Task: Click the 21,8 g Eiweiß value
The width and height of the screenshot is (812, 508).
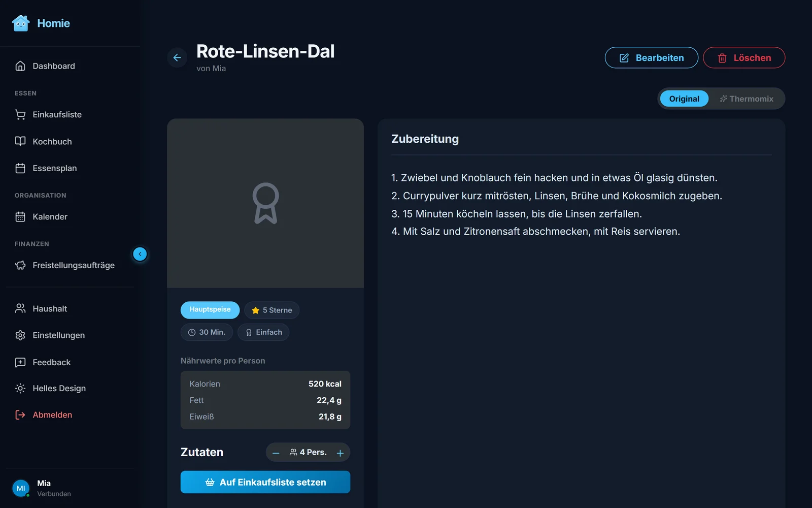Action: click(330, 417)
